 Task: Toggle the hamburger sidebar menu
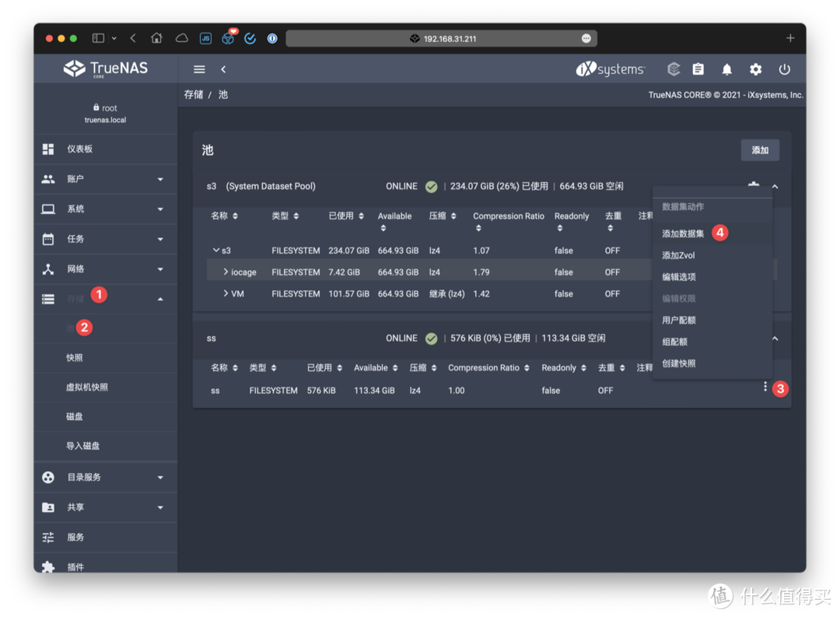tap(199, 69)
